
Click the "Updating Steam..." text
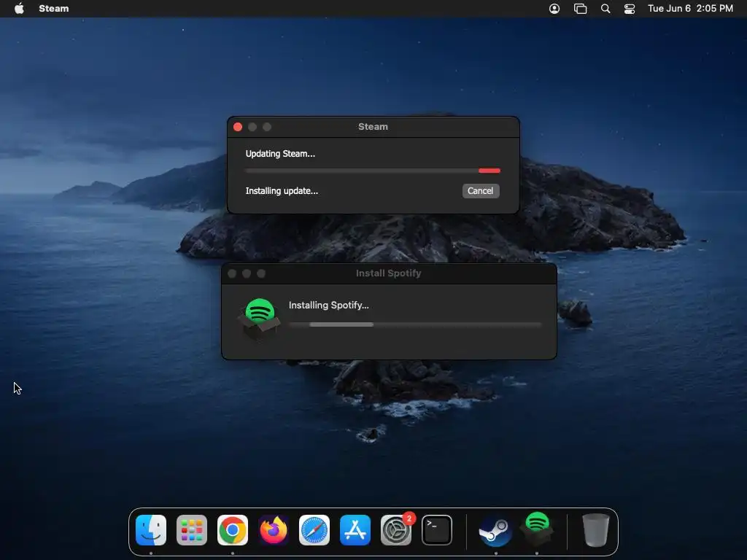point(280,154)
